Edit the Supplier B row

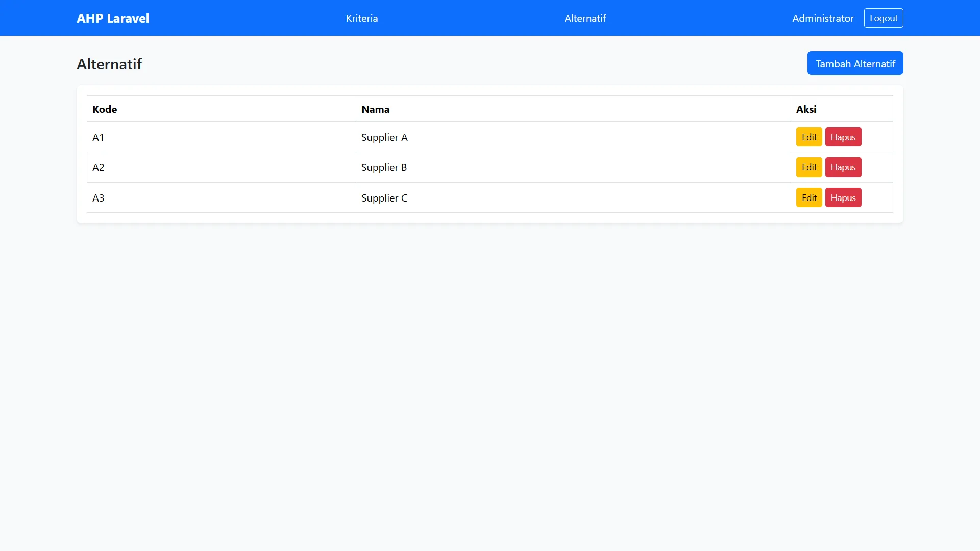[809, 167]
